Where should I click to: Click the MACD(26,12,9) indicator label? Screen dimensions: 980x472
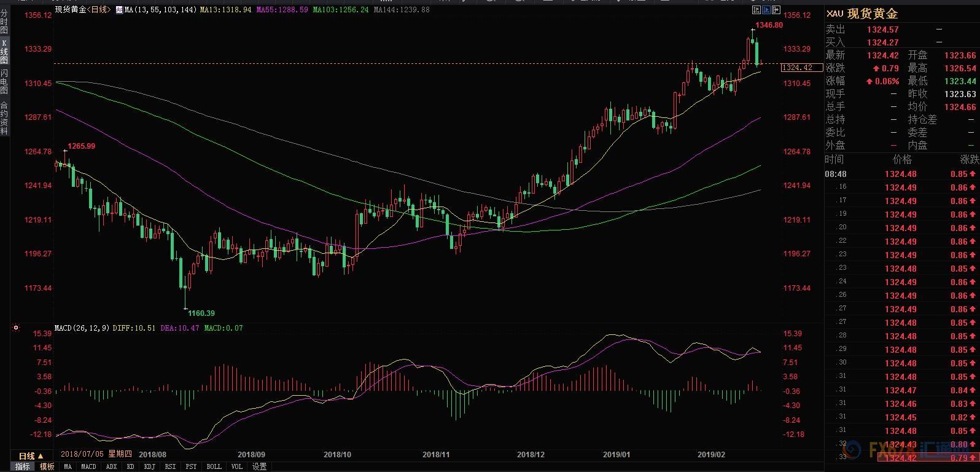(82, 328)
